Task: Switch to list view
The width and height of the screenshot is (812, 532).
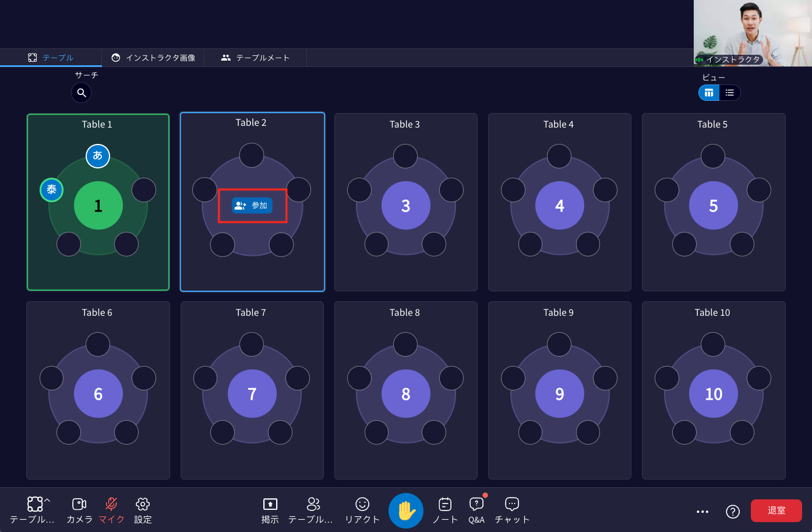Action: pyautogui.click(x=730, y=93)
